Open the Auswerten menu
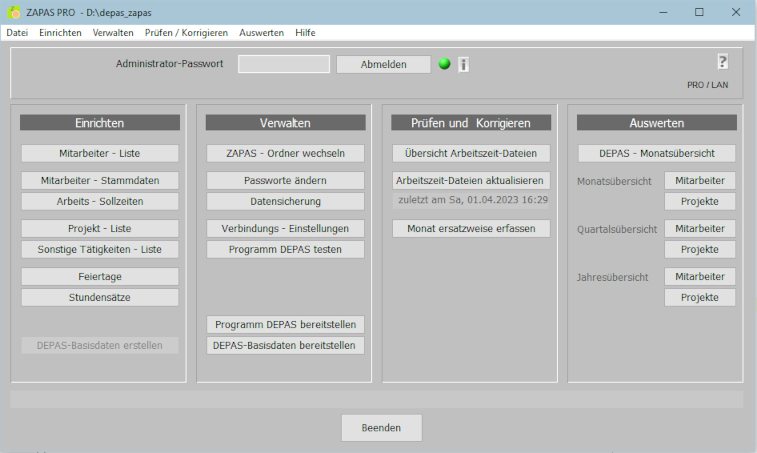The height and width of the screenshot is (453, 757). 261,33
